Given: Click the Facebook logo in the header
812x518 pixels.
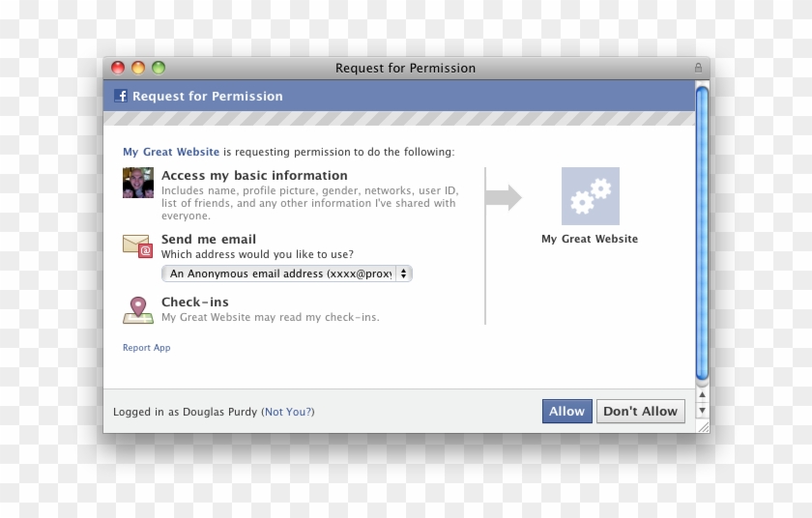Looking at the screenshot, I should [x=121, y=96].
